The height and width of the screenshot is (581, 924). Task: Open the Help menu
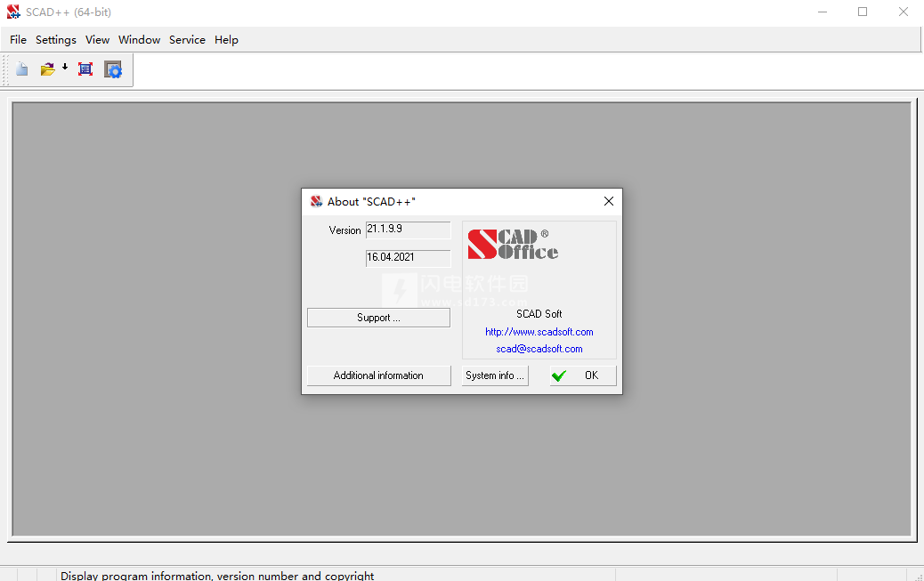(226, 39)
